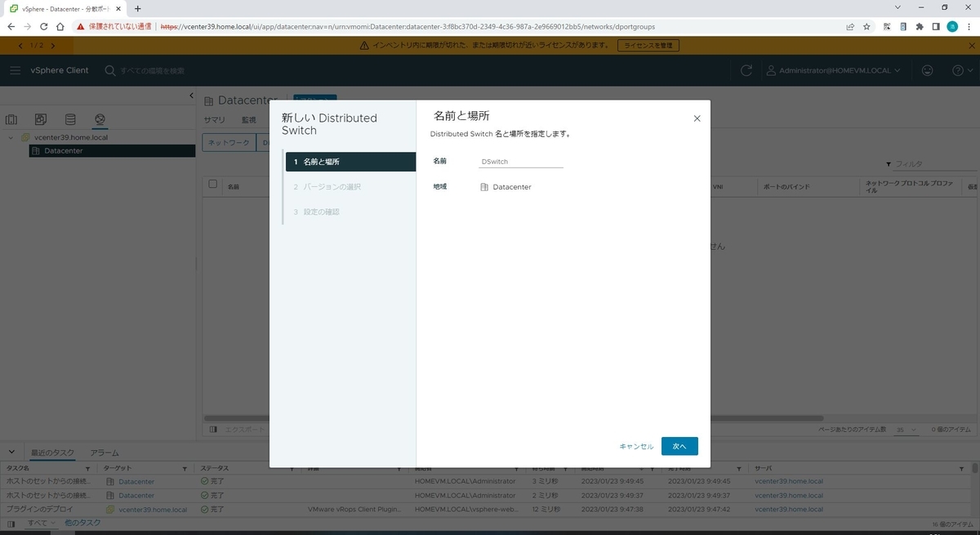Open the Hosts and Clusters inventory view
Viewport: 980px width, 535px height.
(x=11, y=120)
